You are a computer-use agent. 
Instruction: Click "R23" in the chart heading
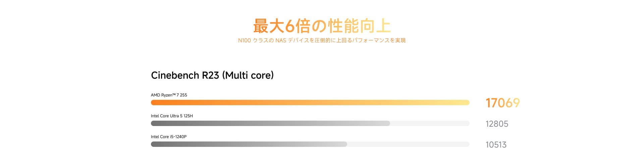pos(210,75)
